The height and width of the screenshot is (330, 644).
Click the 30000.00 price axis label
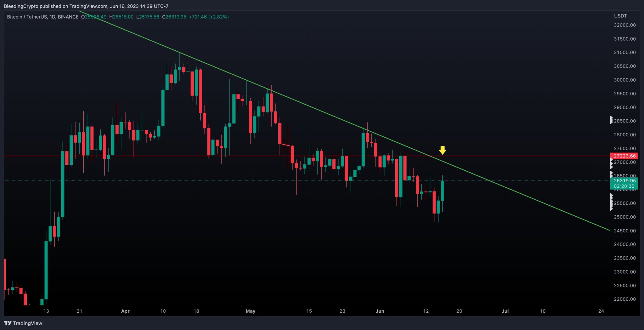(625, 80)
